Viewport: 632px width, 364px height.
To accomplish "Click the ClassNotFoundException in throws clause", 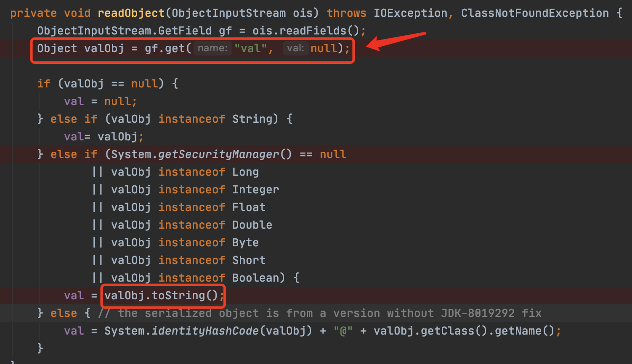I will tap(535, 13).
